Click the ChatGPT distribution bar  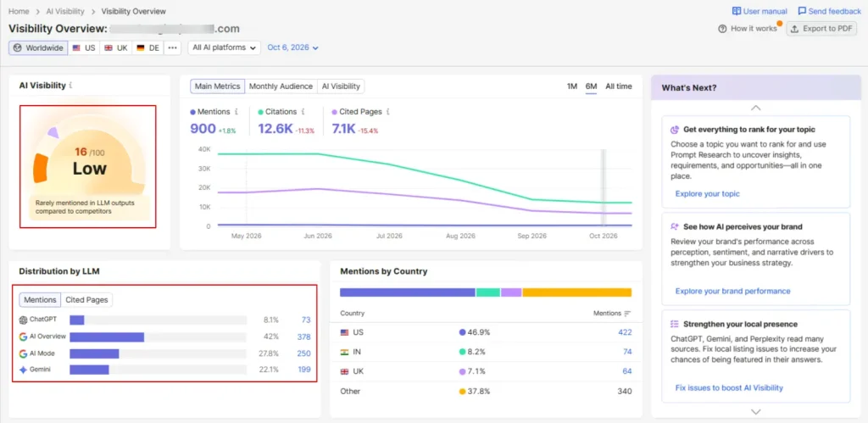[x=158, y=320]
